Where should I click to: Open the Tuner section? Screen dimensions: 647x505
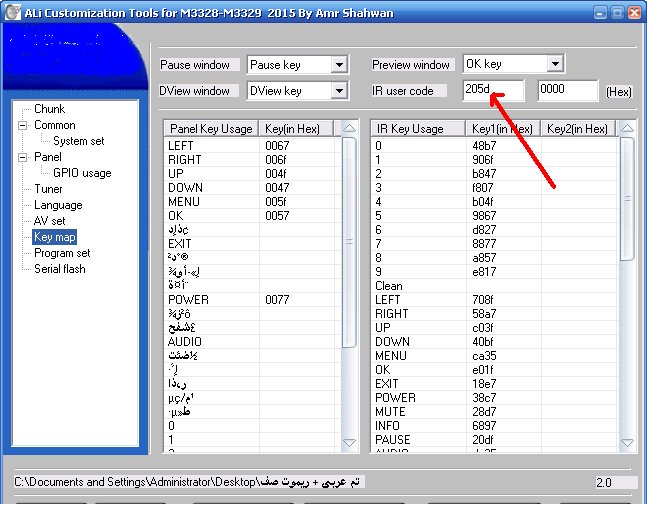click(x=48, y=189)
